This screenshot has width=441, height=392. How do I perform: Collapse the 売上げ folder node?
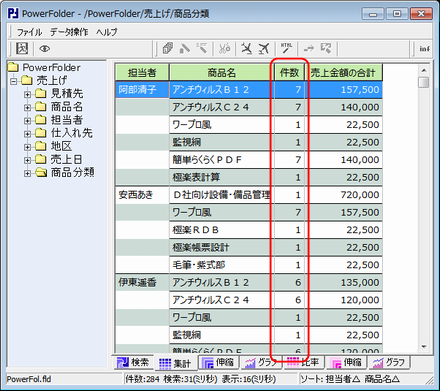tap(14, 81)
